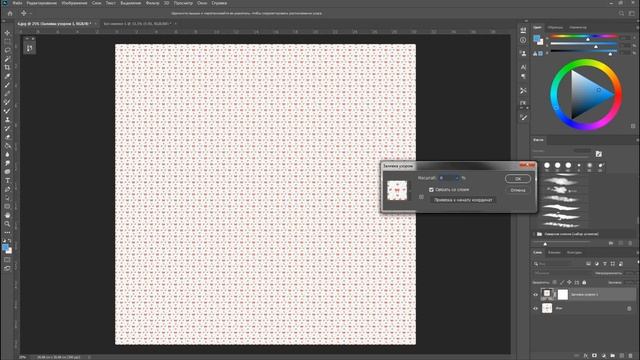The width and height of the screenshot is (640, 360).
Task: Select the Blur drop tool
Action: (x=7, y=154)
